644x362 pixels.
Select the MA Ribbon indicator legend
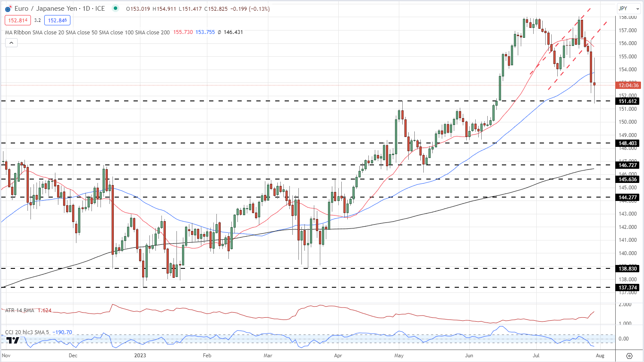(x=88, y=32)
